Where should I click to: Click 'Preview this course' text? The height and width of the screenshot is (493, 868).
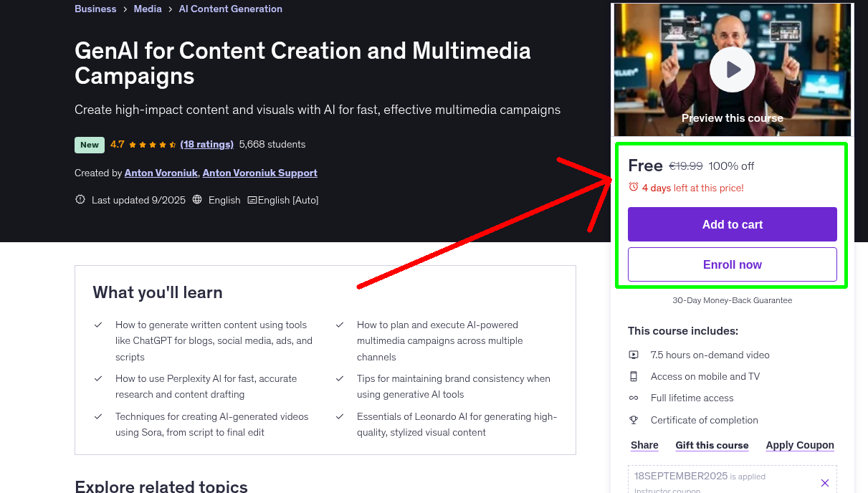(x=732, y=118)
